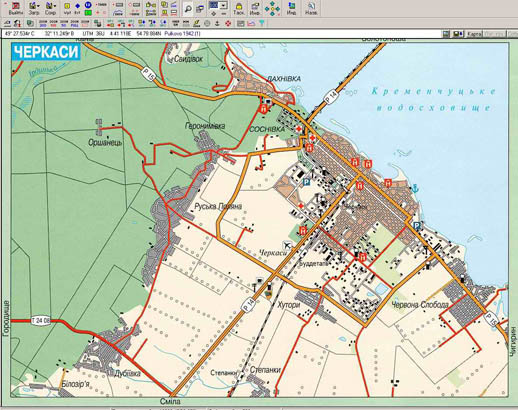This screenshot has width=518, height=410.
Task: Click the green map document icon
Action: click(30, 23)
